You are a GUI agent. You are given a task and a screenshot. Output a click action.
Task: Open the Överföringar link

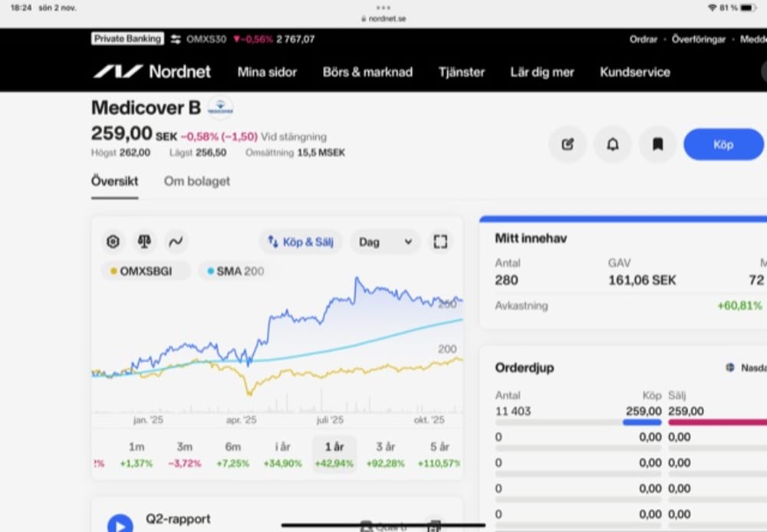tap(699, 40)
